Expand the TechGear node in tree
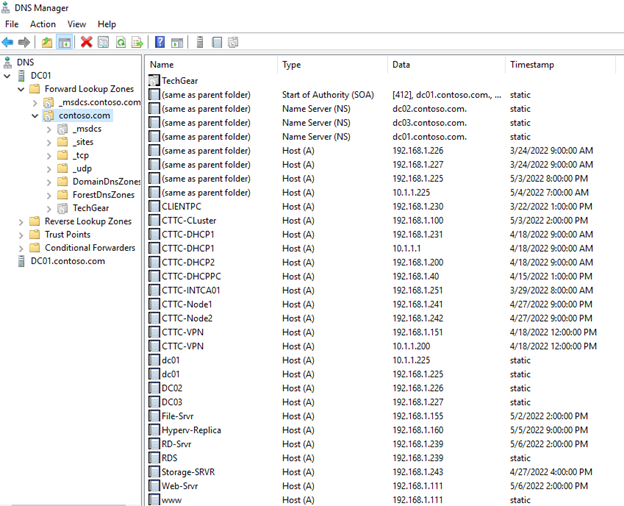Image resolution: width=624 pixels, height=506 pixels. tap(49, 208)
